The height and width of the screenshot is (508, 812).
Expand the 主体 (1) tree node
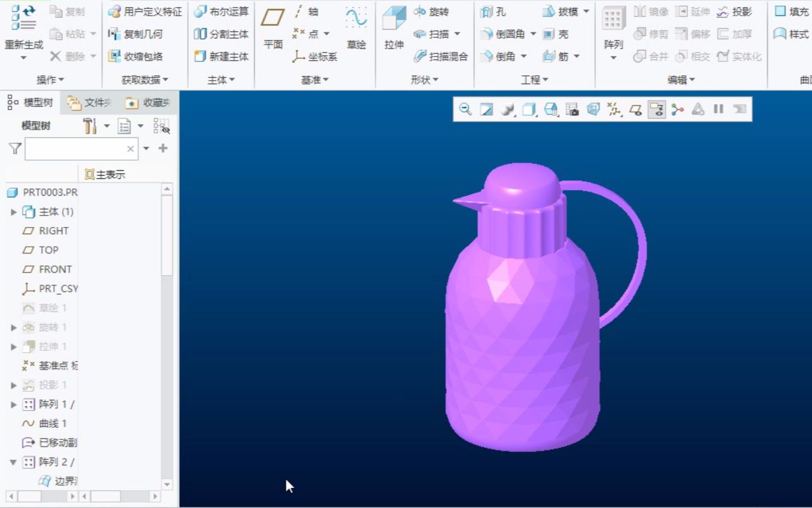pos(14,211)
